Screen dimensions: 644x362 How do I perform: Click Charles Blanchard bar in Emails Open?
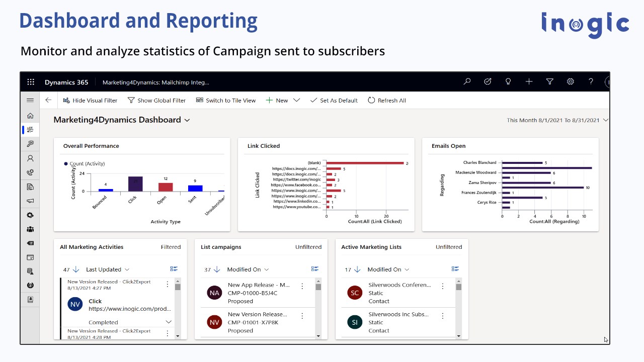tap(522, 163)
